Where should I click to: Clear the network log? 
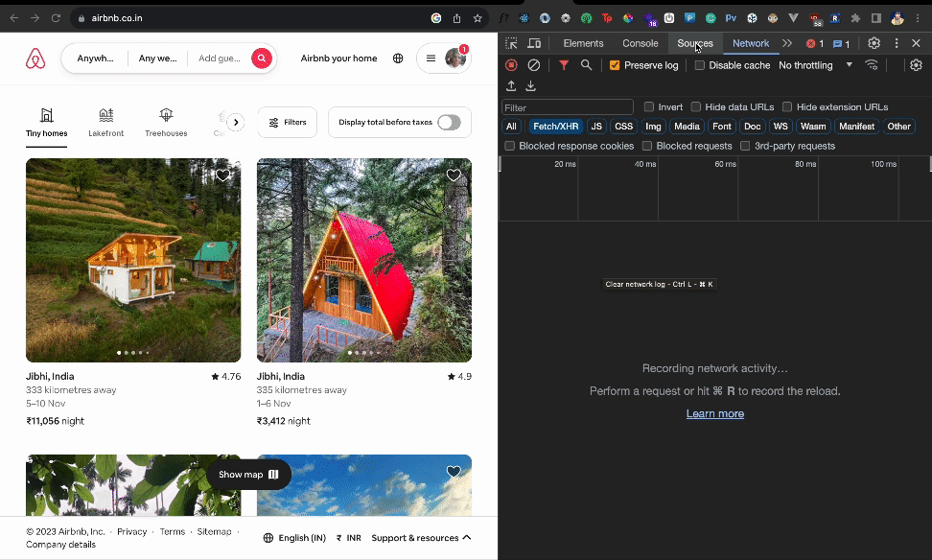[x=534, y=65]
